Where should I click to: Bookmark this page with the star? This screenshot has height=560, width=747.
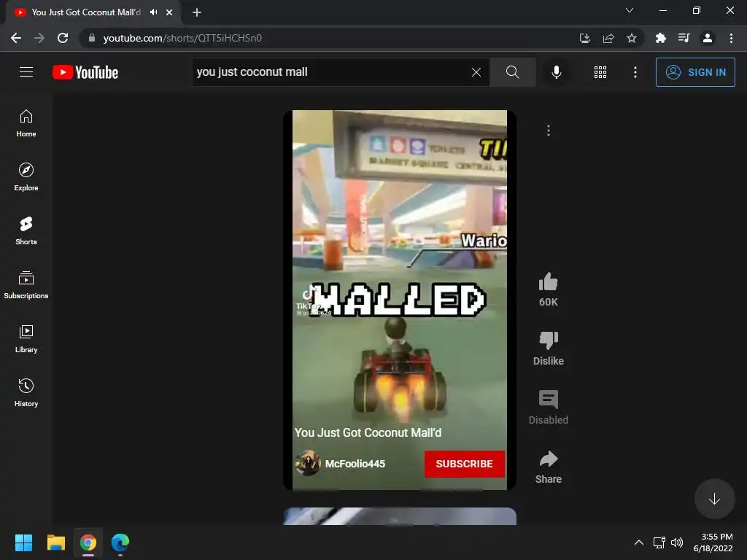pyautogui.click(x=632, y=38)
